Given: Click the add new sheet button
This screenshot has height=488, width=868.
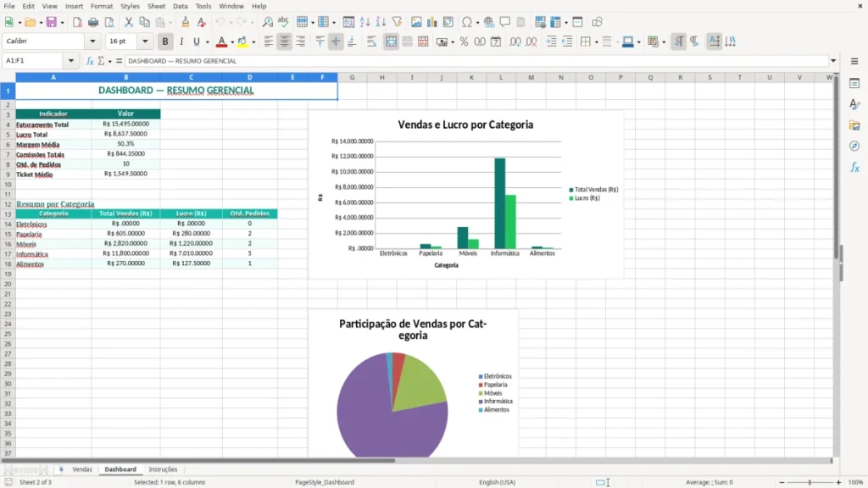Looking at the screenshot, I should [x=61, y=469].
